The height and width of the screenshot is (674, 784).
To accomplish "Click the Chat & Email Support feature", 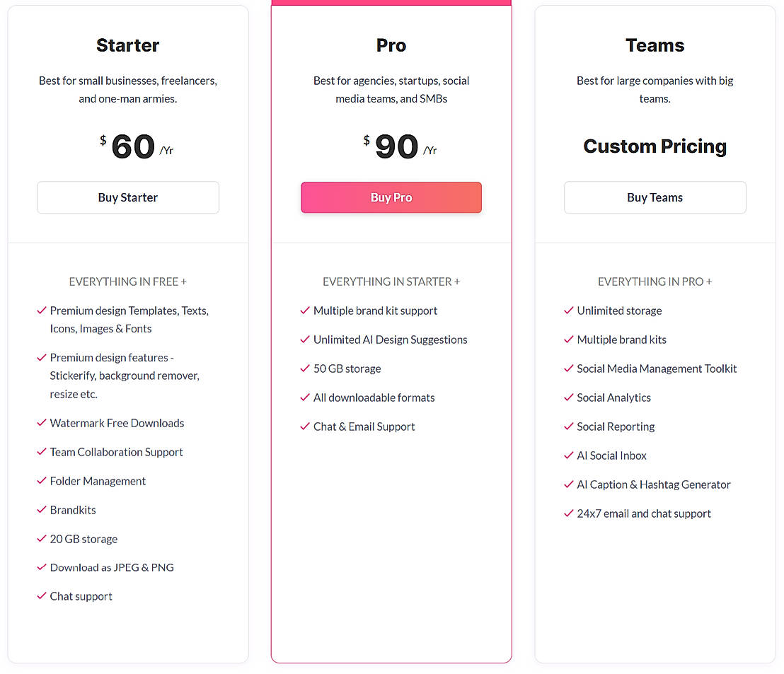I will (x=364, y=426).
